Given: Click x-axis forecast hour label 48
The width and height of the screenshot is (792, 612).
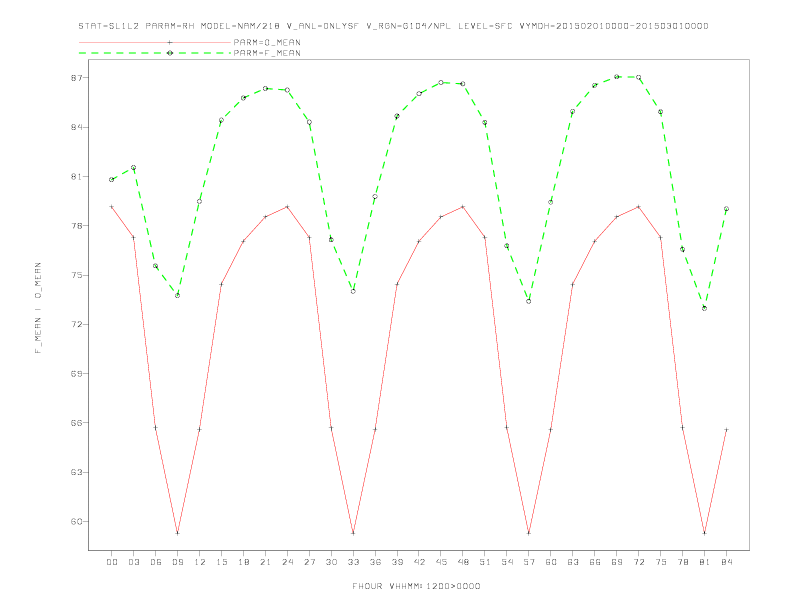Looking at the screenshot, I should (463, 562).
